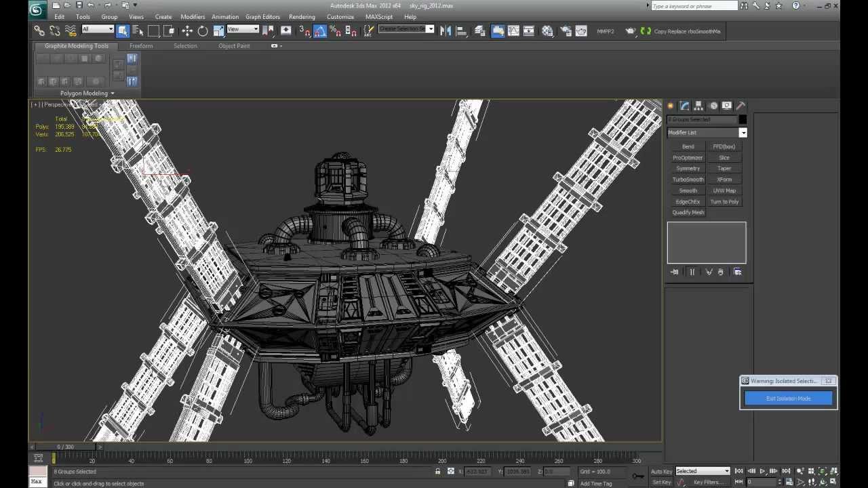
Task: Click the Render teapot icon
Action: (631, 30)
